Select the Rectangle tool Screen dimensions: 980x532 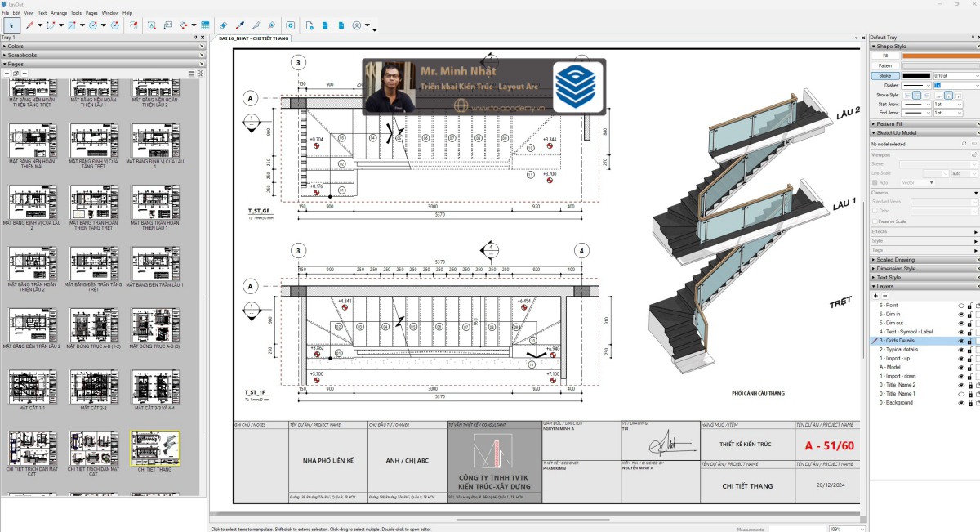pyautogui.click(x=71, y=25)
